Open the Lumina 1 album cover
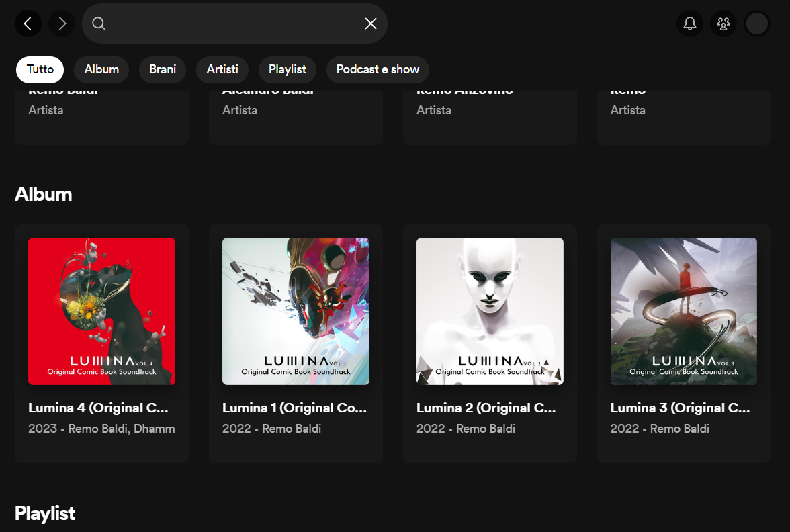The width and height of the screenshot is (790, 532). [x=296, y=311]
